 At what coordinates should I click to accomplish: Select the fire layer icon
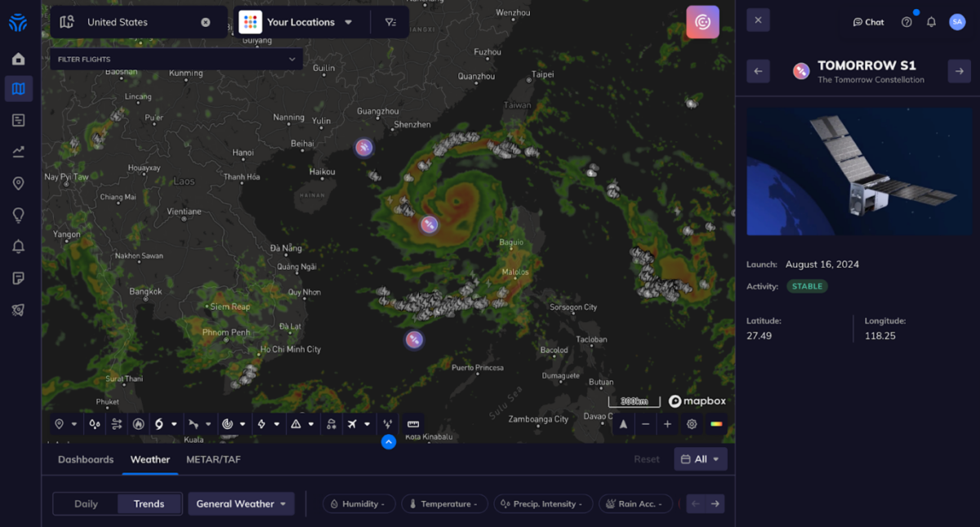[138, 424]
